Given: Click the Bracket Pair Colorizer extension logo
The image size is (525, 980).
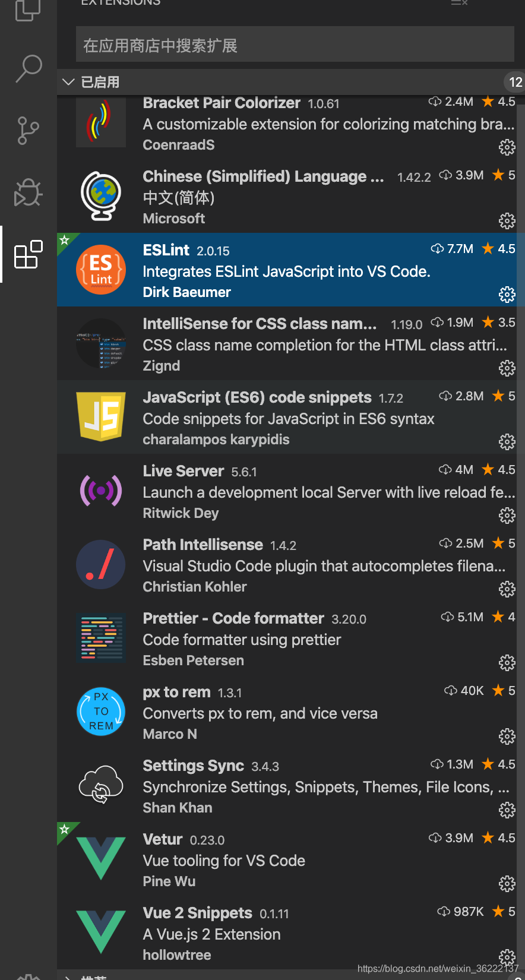Looking at the screenshot, I should coord(101,122).
